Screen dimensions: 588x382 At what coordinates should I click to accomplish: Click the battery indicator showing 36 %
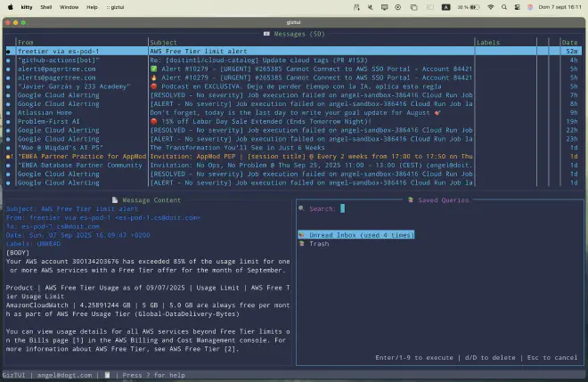469,7
